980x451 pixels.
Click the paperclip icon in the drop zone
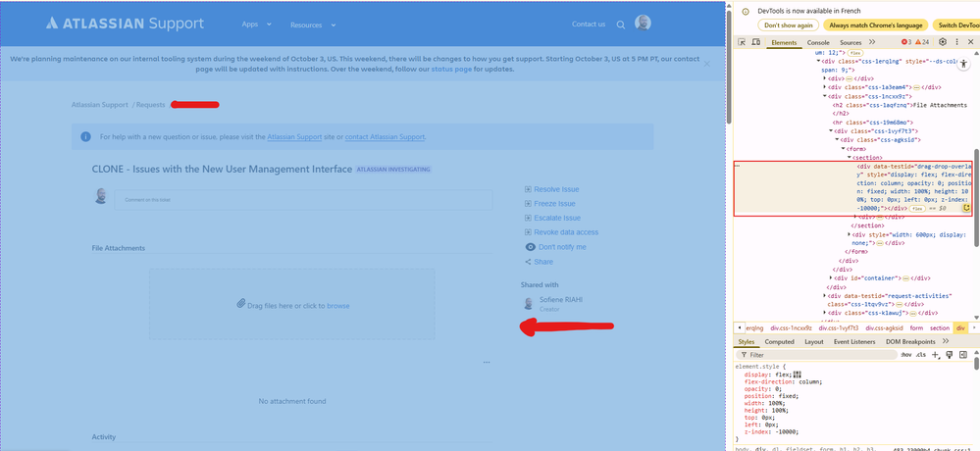click(240, 304)
